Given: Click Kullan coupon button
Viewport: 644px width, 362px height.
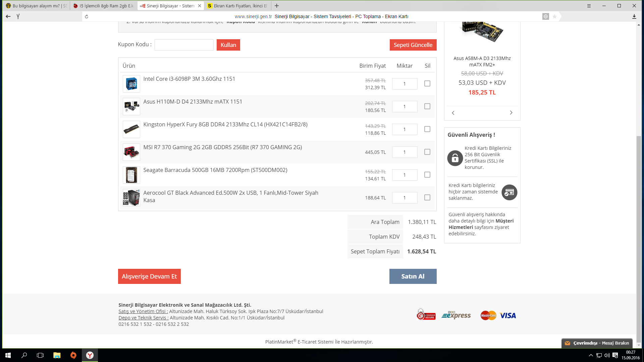Looking at the screenshot, I should pyautogui.click(x=228, y=45).
